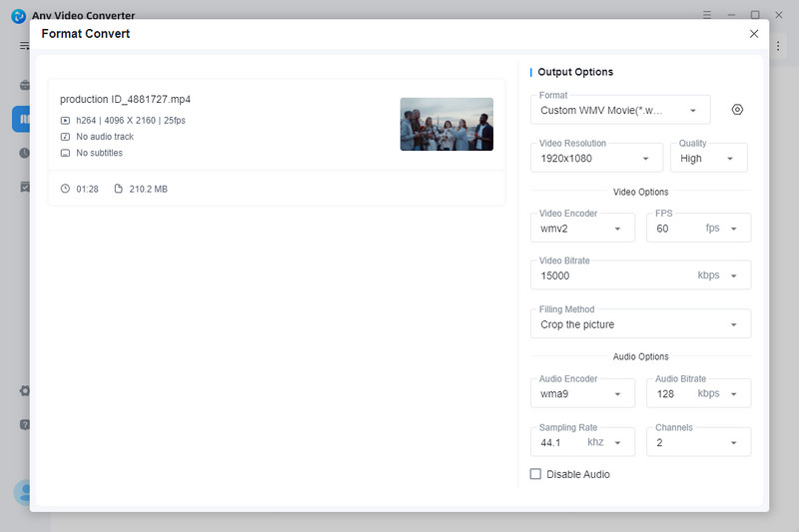Click the Any Video Converter app logo
This screenshot has width=799, height=532.
(18, 16)
